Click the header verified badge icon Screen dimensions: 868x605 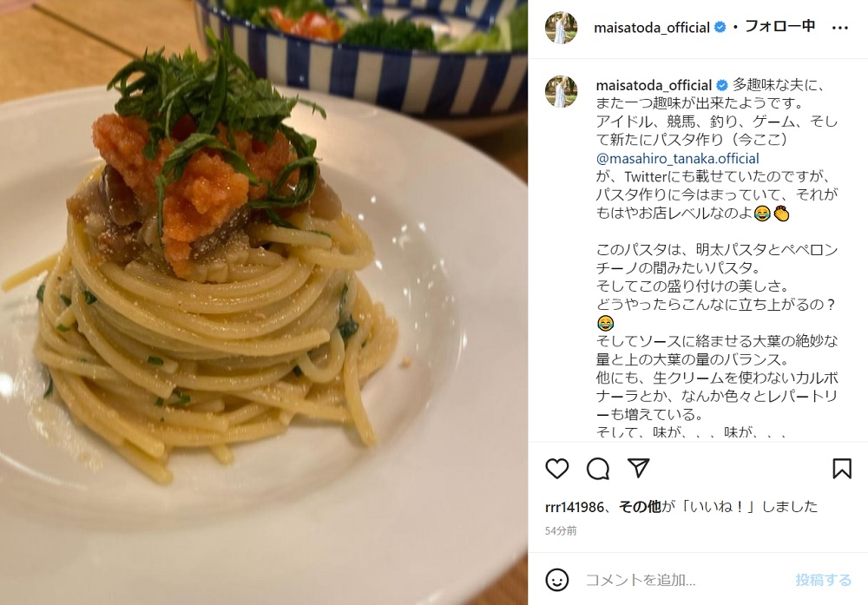click(x=720, y=27)
